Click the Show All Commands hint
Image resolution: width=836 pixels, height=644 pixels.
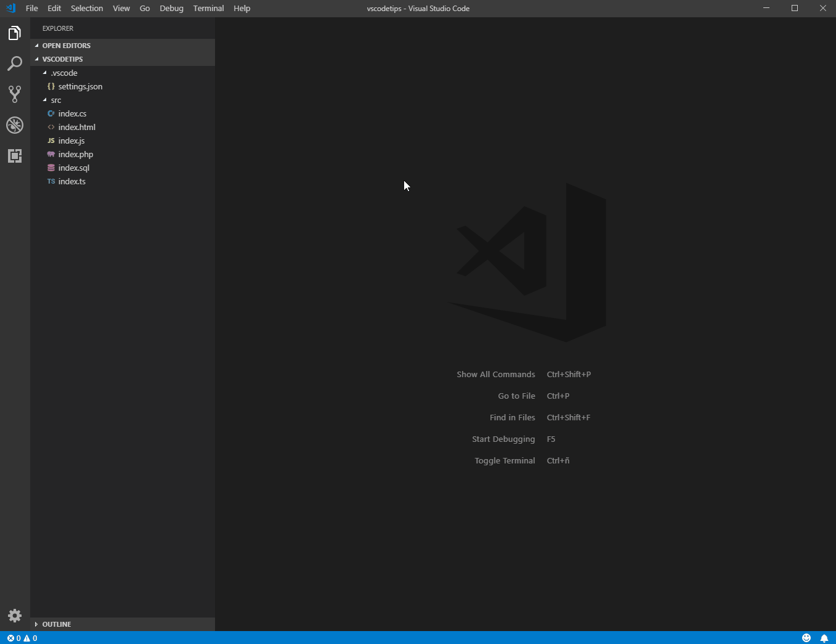point(496,374)
